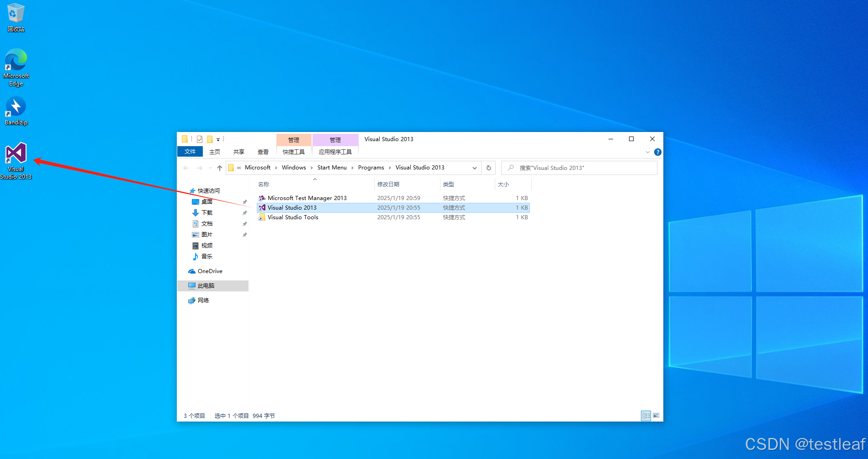Open the address bar history dropdown

(475, 168)
